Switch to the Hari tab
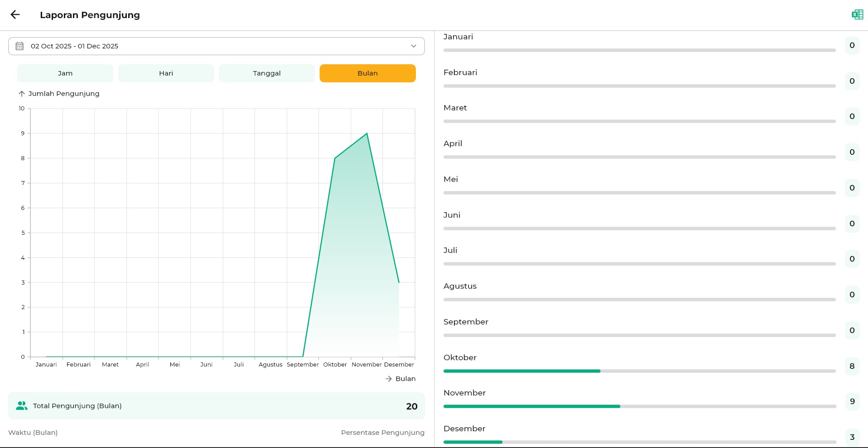 (166, 73)
